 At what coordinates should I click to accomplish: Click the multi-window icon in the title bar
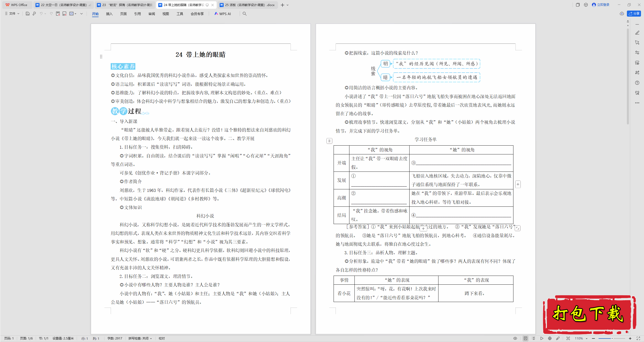click(x=578, y=5)
